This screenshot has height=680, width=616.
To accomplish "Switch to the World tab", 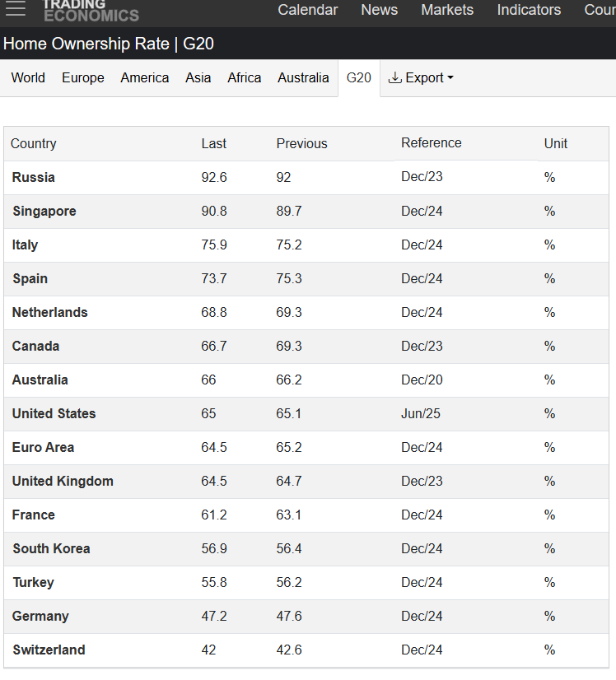I will point(28,77).
